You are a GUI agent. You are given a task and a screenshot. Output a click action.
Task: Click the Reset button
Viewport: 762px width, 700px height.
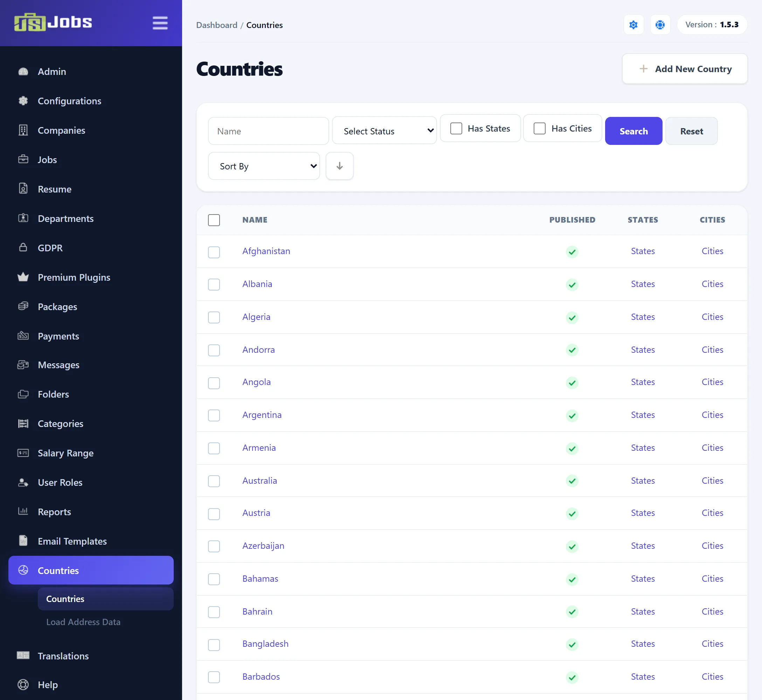click(692, 131)
